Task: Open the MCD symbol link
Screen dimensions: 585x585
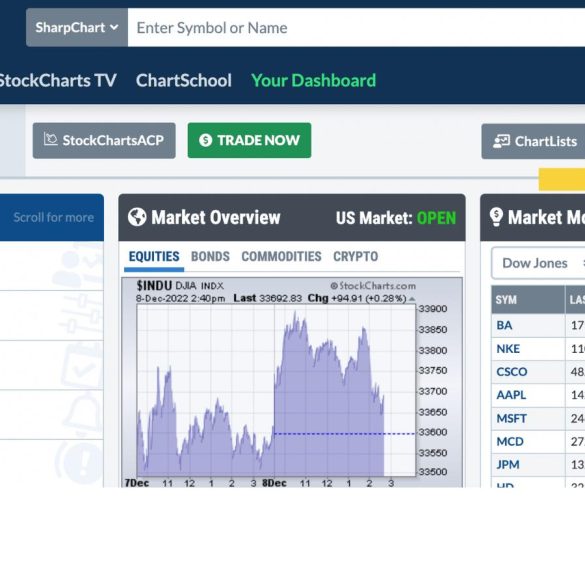Action: click(x=510, y=442)
